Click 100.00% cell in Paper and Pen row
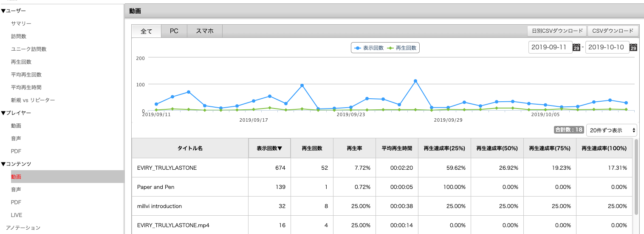 [x=444, y=187]
